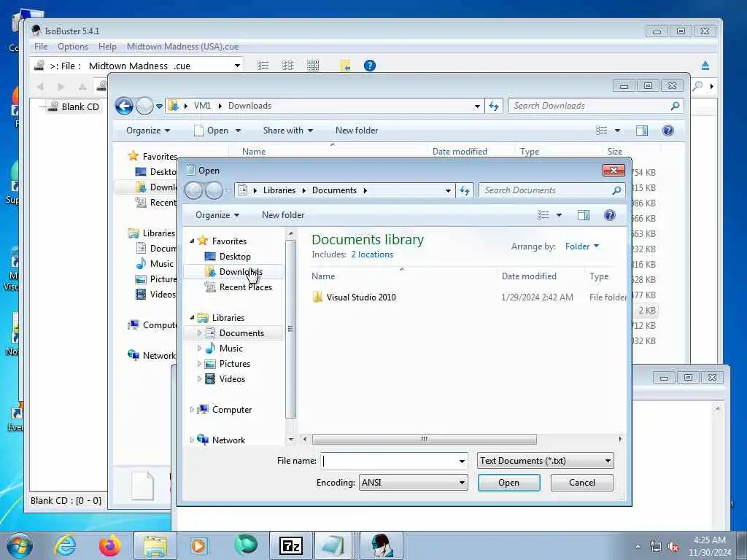Screen dimensions: 747x560
Task: Open File name history dropdown
Action: pyautogui.click(x=462, y=461)
